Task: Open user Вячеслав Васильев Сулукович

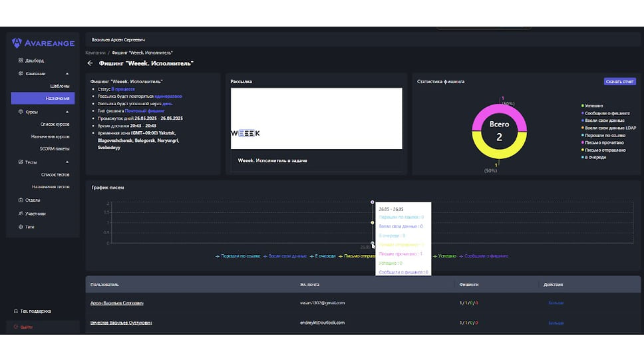Action: (121, 323)
